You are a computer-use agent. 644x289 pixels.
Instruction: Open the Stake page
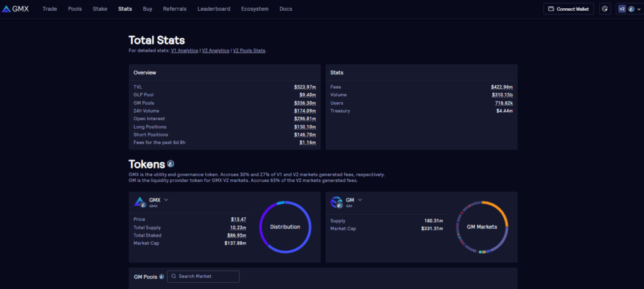coord(100,9)
